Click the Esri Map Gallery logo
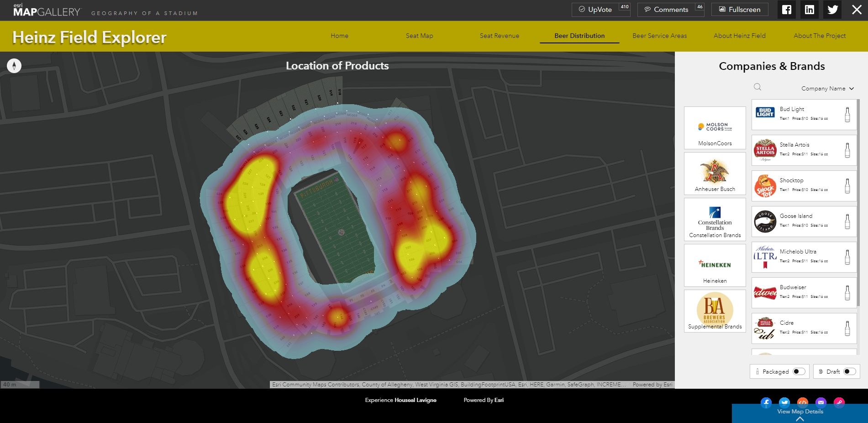This screenshot has height=423, width=868. point(47,10)
